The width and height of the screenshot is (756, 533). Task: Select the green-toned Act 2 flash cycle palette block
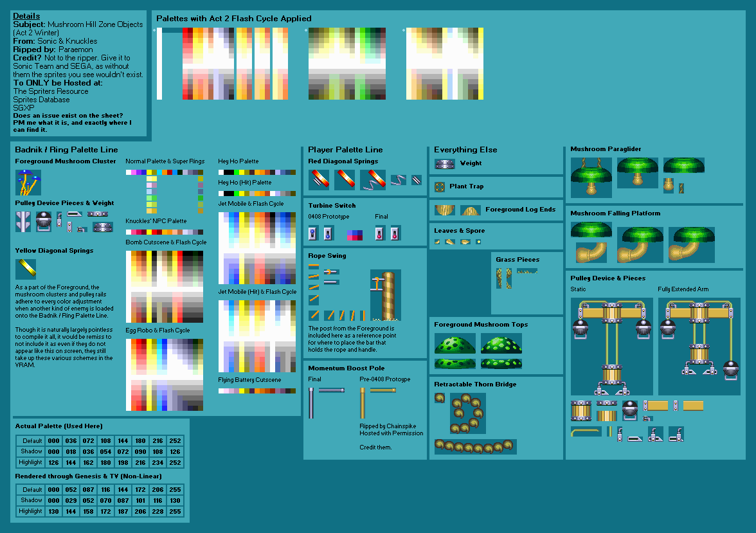[347, 64]
